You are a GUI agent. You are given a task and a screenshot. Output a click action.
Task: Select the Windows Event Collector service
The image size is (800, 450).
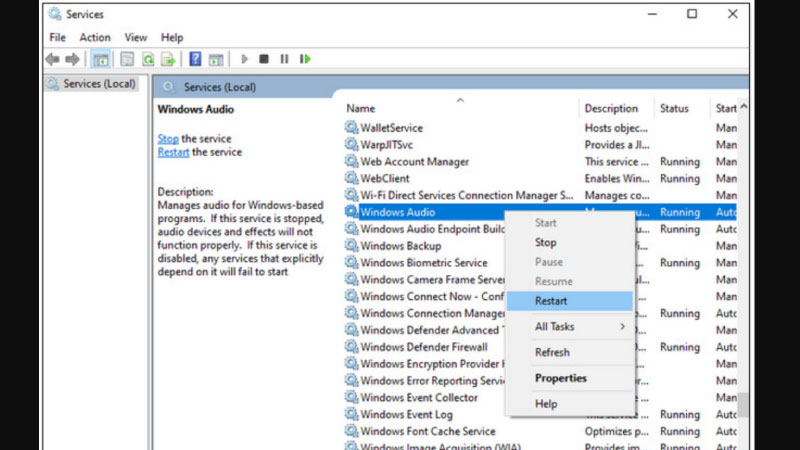pyautogui.click(x=419, y=397)
